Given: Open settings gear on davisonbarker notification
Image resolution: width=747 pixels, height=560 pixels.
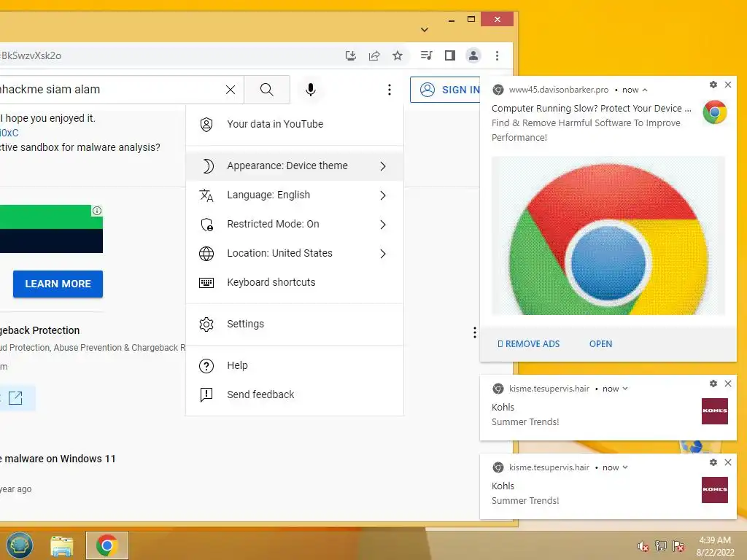Looking at the screenshot, I should (x=713, y=85).
